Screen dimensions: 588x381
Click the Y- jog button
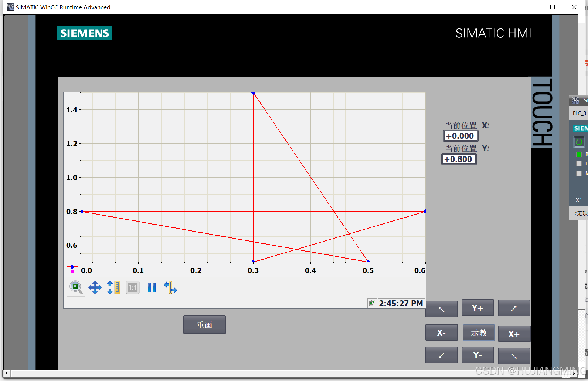tap(477, 355)
